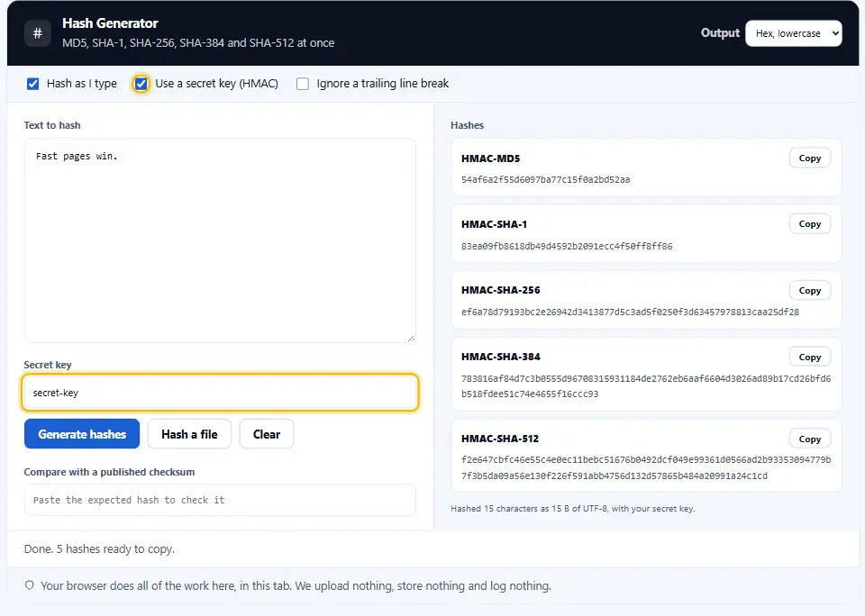Viewport: 865px width, 616px height.
Task: Select the HMAC-SHA-1 value 83ea09fb…
Action: (x=567, y=247)
